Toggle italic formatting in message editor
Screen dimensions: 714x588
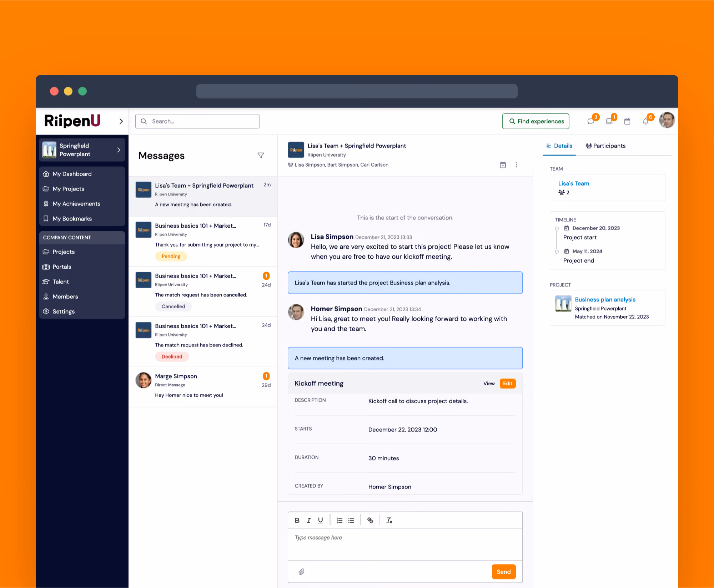[309, 520]
